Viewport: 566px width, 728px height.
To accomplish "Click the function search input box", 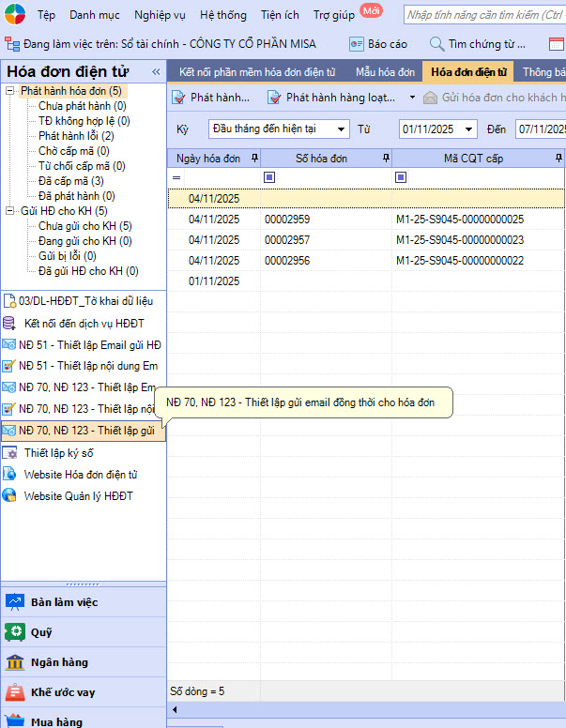I will pos(483,15).
